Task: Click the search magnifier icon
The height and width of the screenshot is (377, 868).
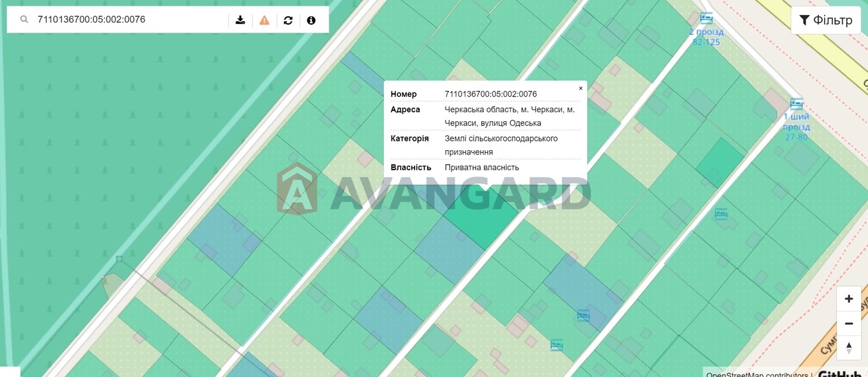Action: tap(24, 19)
